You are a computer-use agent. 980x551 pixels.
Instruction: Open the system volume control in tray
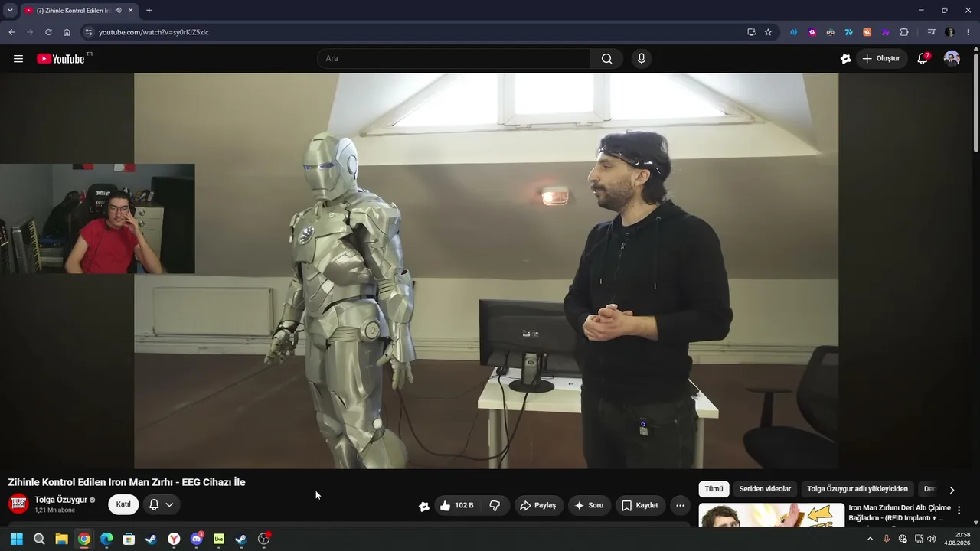coord(932,539)
